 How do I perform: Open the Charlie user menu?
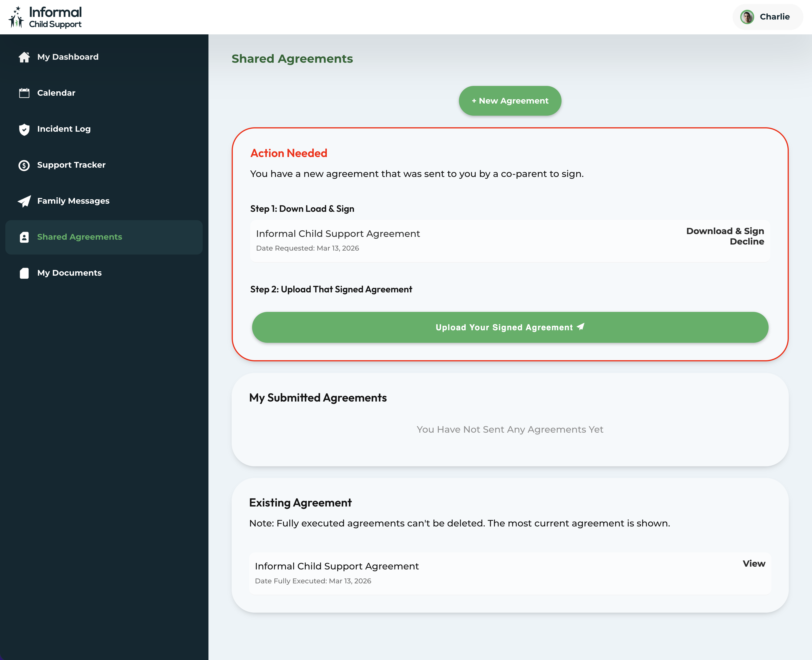tap(767, 17)
